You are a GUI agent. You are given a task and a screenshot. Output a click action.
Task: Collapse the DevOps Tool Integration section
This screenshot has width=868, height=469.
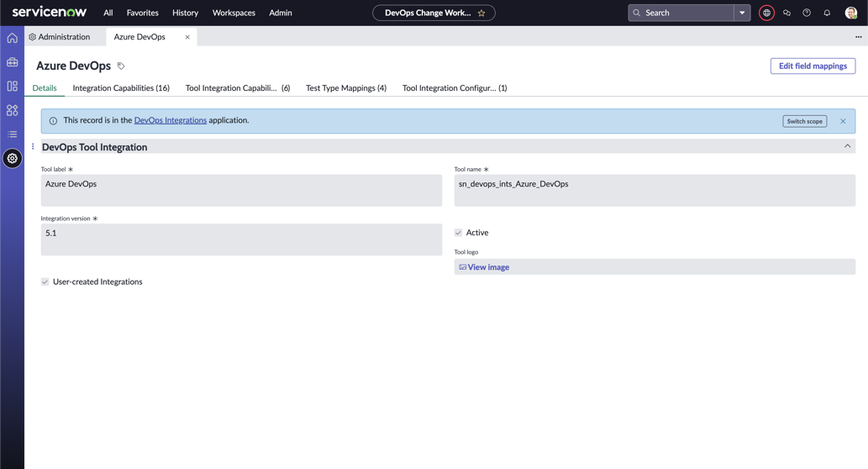pos(848,146)
